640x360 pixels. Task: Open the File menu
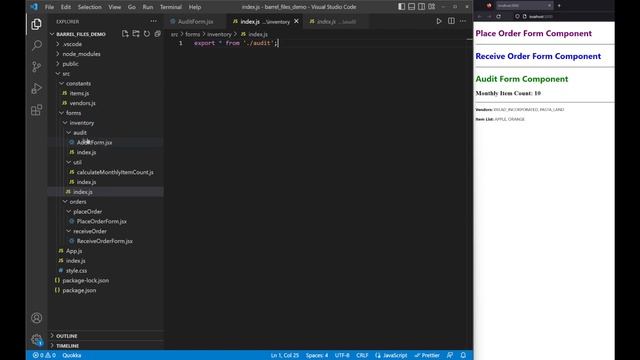coord(49,7)
